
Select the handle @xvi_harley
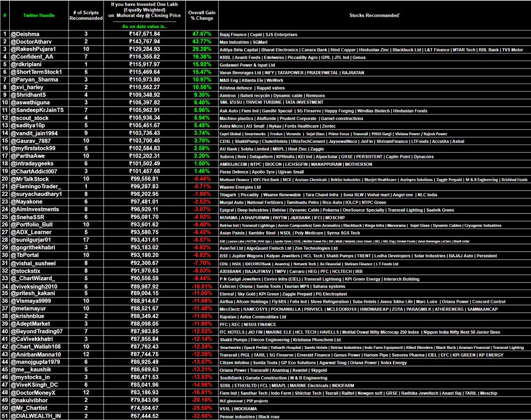click(26, 88)
